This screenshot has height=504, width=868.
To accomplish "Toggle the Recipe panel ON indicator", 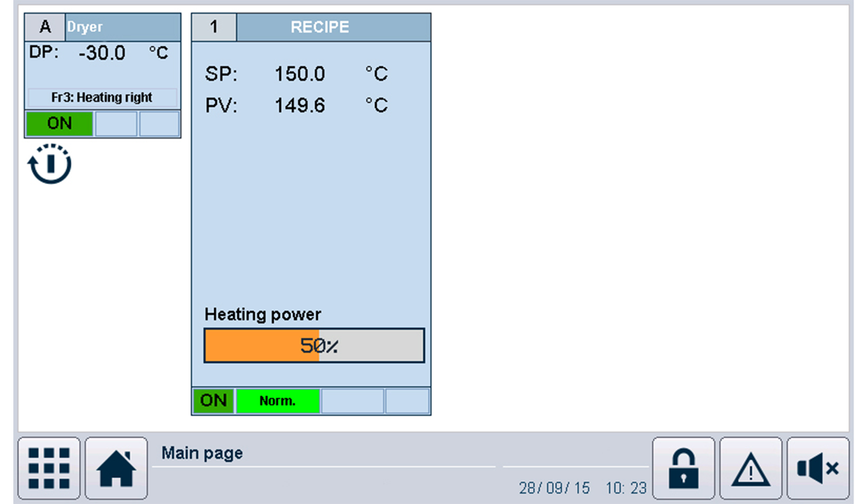I will click(x=213, y=401).
